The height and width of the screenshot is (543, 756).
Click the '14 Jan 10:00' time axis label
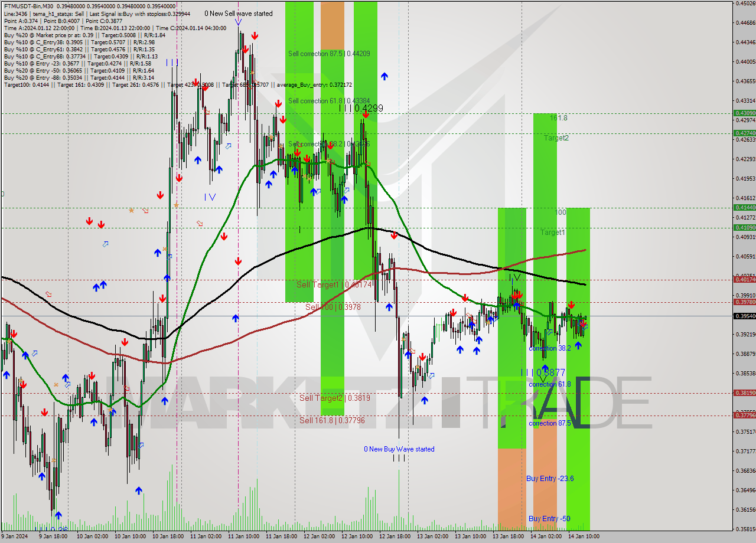point(584,537)
